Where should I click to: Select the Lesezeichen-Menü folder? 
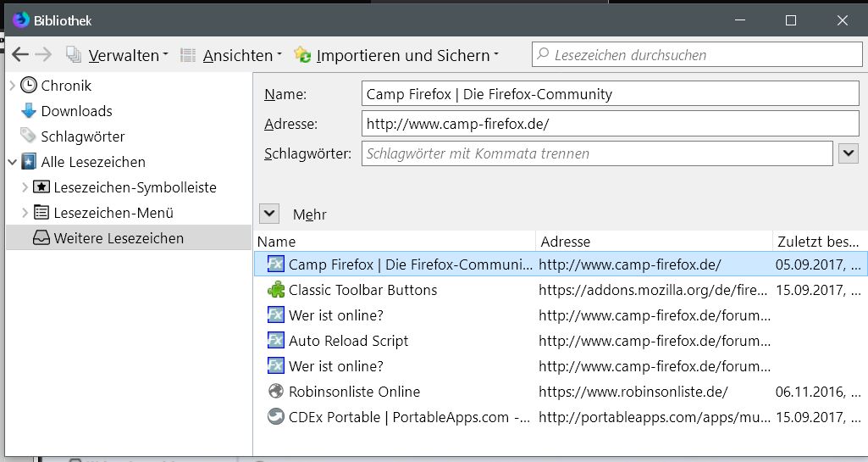(x=113, y=213)
